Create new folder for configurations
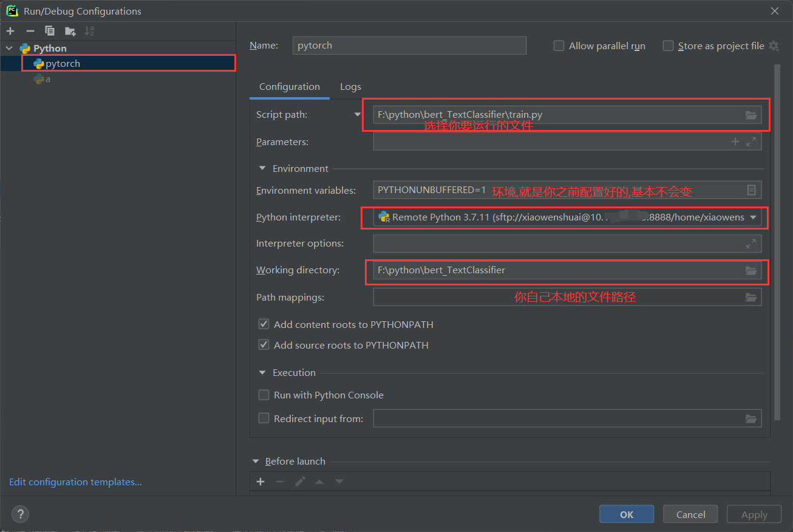Screen dimensions: 793x532 click(x=70, y=31)
